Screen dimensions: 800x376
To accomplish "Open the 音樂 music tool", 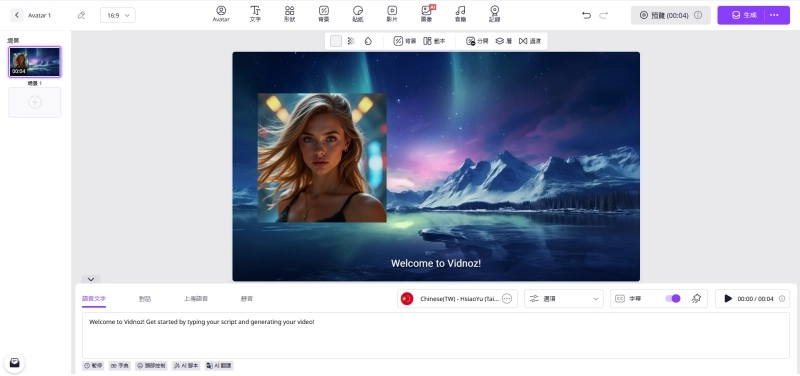I will (460, 14).
